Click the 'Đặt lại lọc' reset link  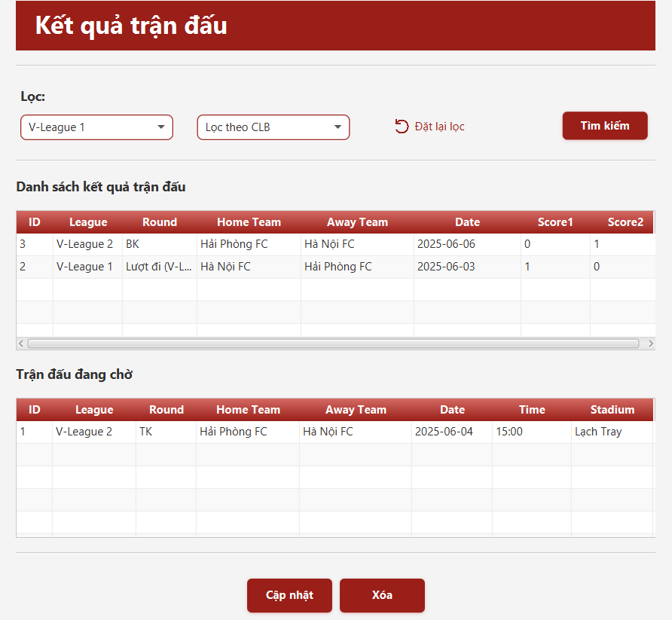pos(439,127)
